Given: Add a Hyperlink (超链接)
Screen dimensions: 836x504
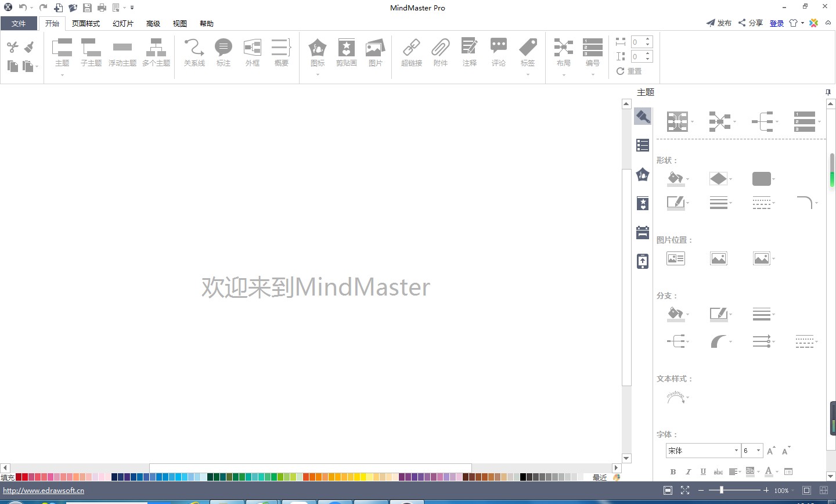Looking at the screenshot, I should point(412,53).
